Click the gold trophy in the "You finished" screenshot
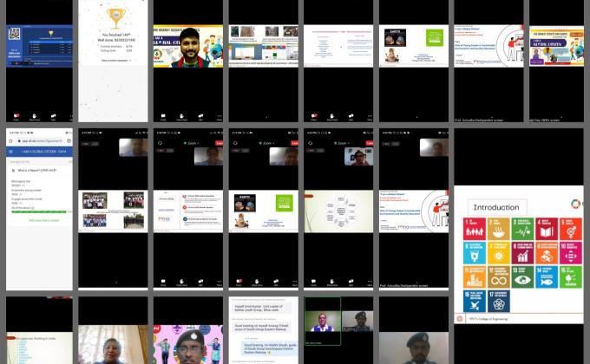590x364 pixels. point(116,17)
